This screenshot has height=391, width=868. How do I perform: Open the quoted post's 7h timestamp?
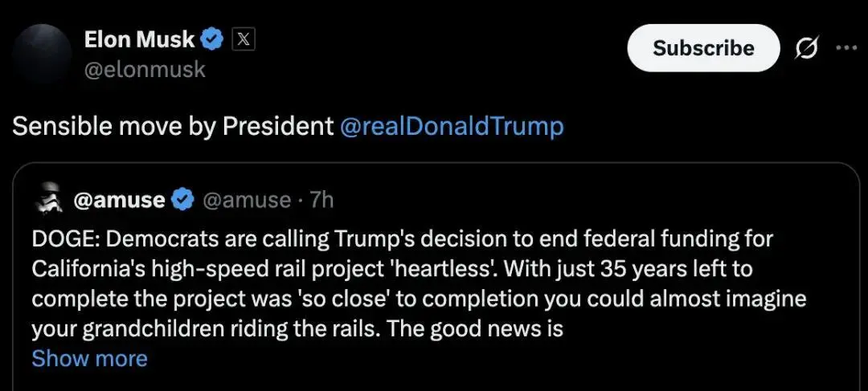(321, 200)
